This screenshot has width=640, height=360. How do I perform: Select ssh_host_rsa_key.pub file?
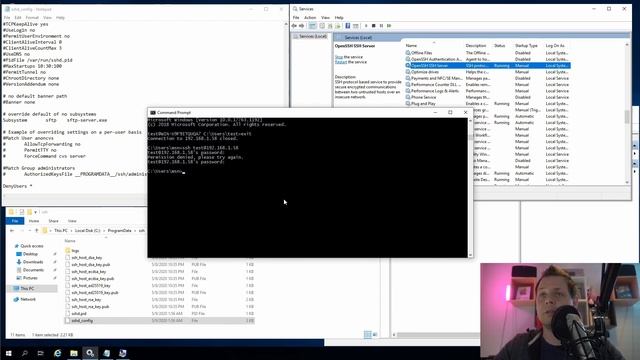pos(160,307)
